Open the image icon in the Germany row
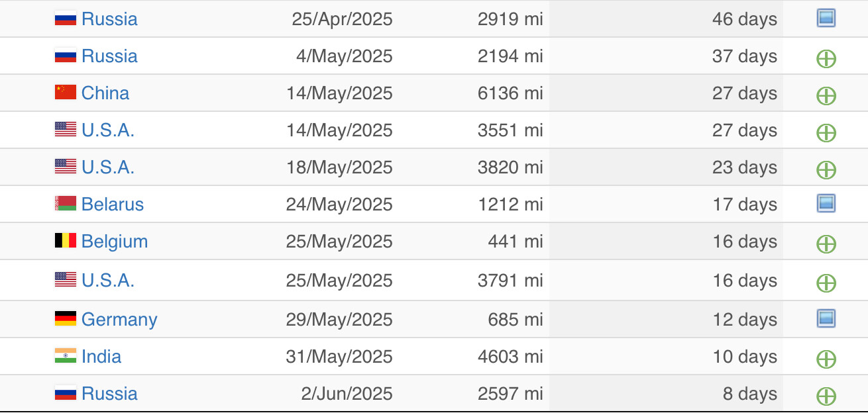Image resolution: width=868 pixels, height=415 pixels. [x=826, y=318]
